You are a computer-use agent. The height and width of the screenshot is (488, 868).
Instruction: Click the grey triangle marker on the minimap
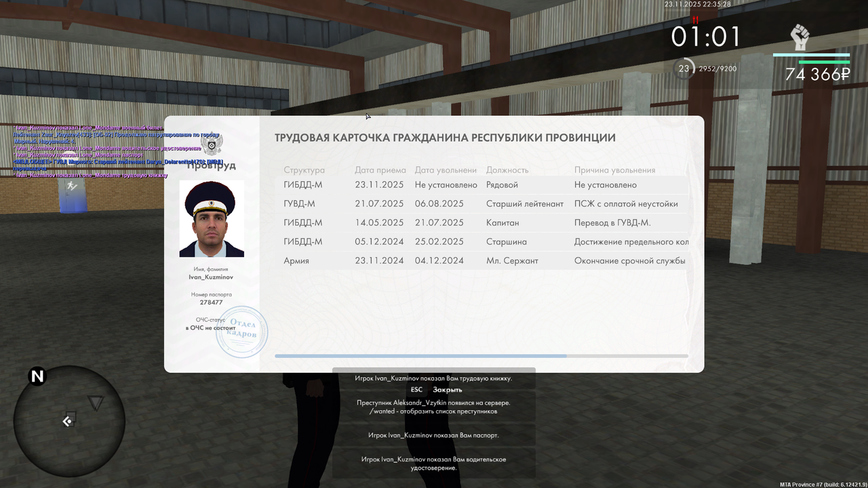pyautogui.click(x=96, y=404)
